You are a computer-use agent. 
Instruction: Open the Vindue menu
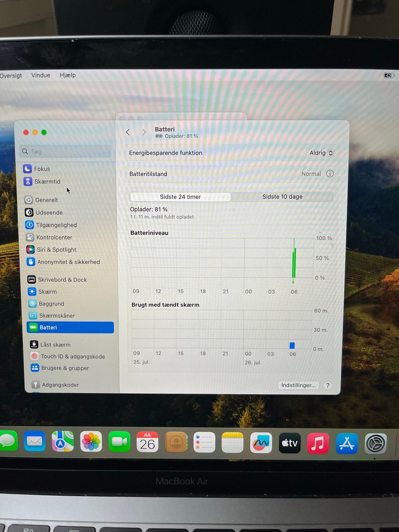41,75
